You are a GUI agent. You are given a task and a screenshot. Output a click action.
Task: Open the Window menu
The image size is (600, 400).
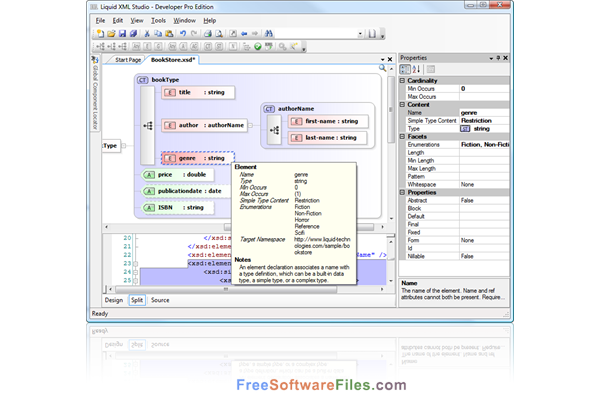tap(184, 21)
